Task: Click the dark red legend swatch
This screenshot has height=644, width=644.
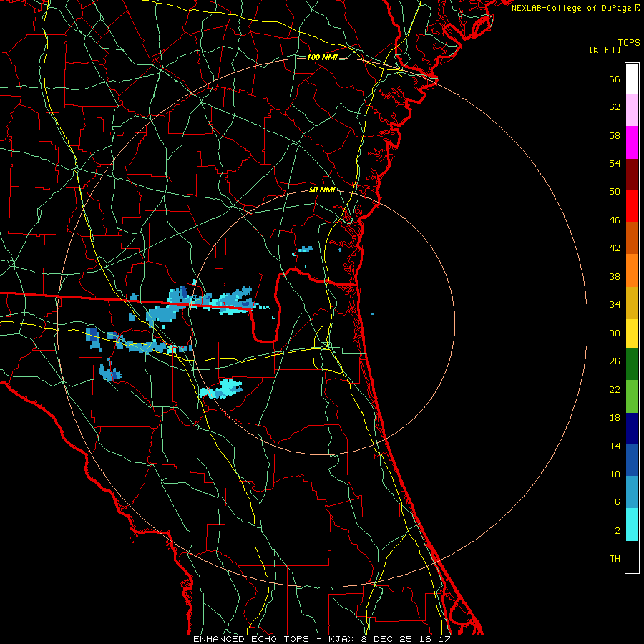Action: 632,174
